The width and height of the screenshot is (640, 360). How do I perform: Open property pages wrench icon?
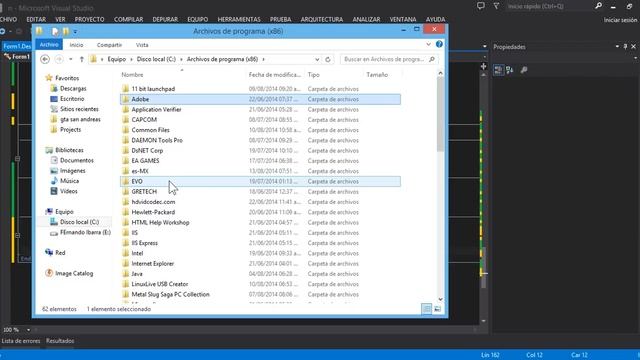tap(524, 70)
